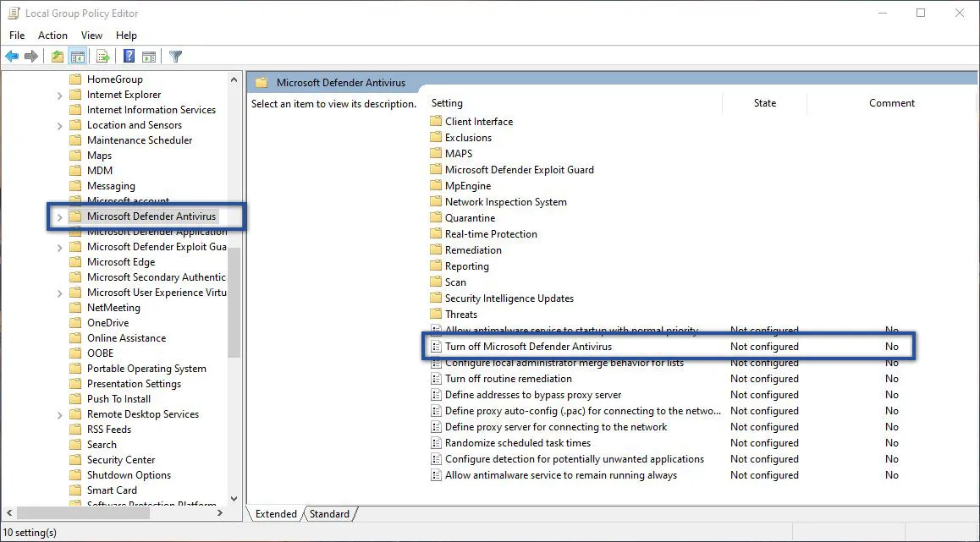This screenshot has height=542, width=980.
Task: Expand the Remote Desktop Services node
Action: click(59, 413)
